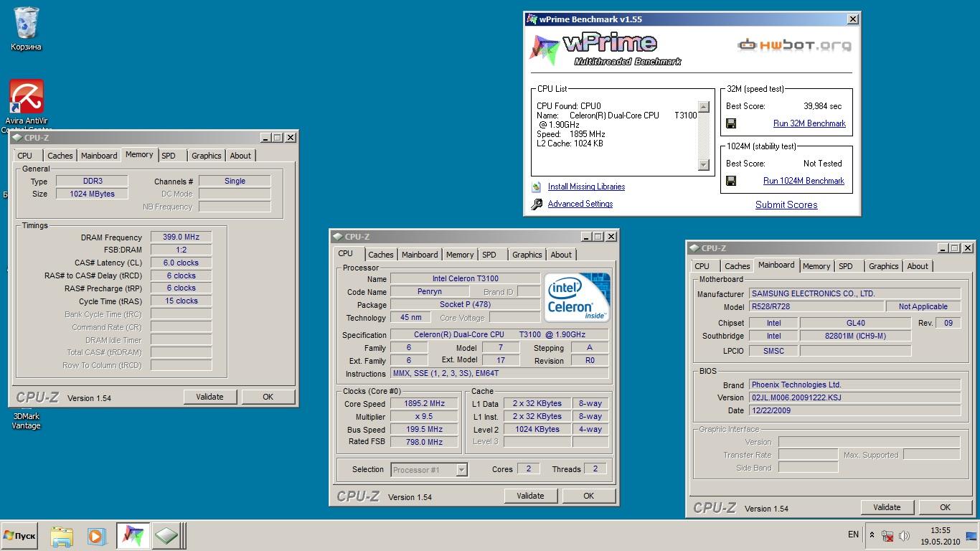Open the Recycle Bin desktop icon
Image resolution: width=980 pixels, height=551 pixels.
click(x=27, y=29)
